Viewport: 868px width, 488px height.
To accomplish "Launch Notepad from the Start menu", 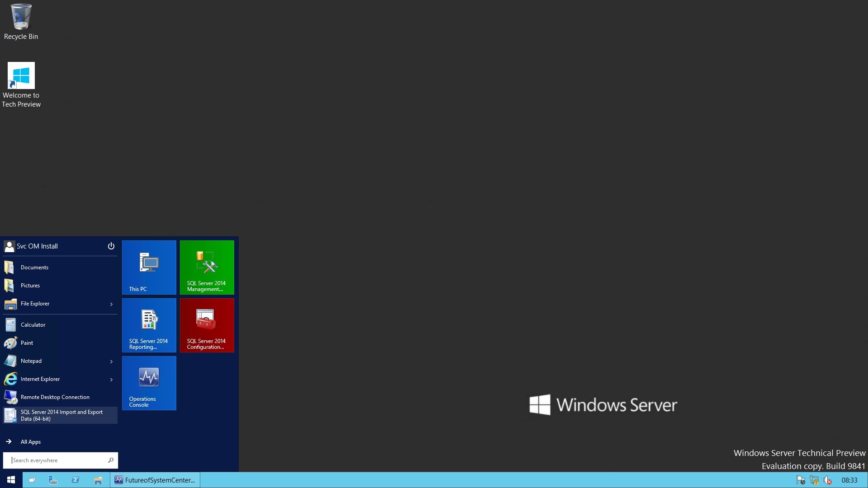I will [x=54, y=361].
